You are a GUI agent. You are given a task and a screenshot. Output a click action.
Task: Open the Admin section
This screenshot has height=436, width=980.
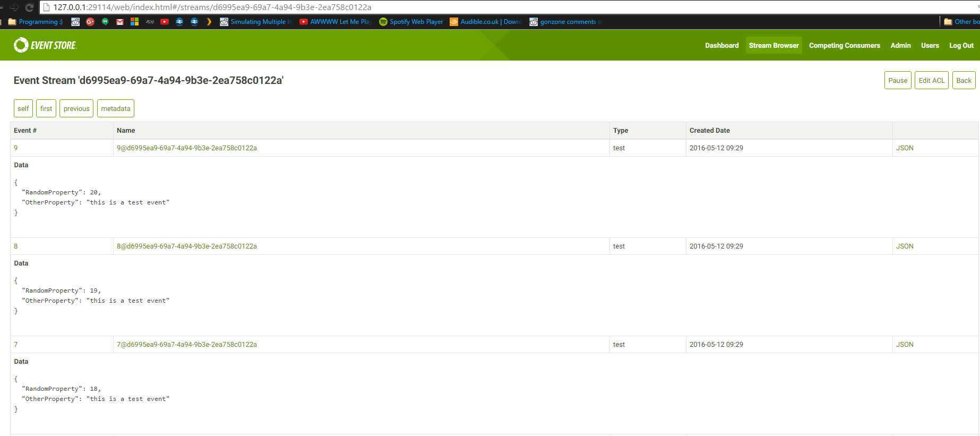pyautogui.click(x=900, y=46)
